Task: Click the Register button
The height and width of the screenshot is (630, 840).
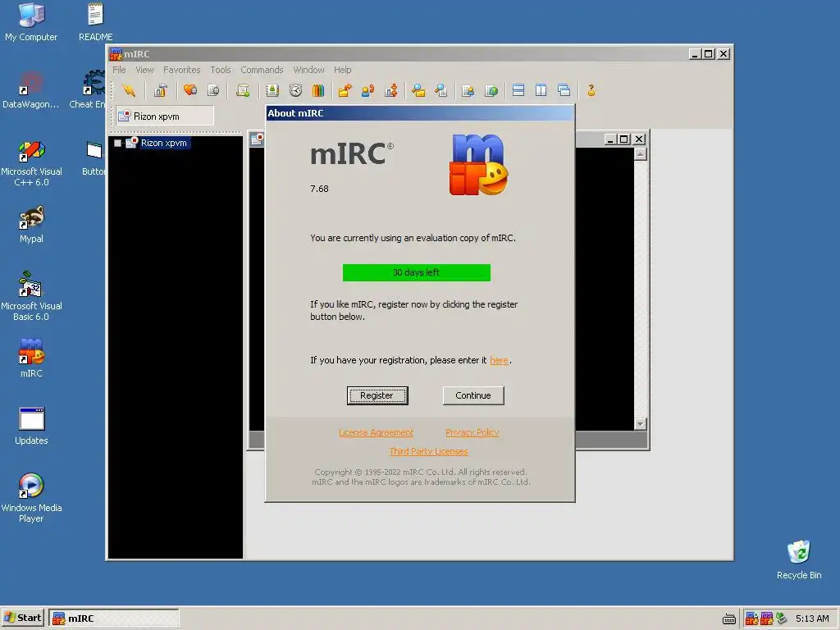Action: (377, 395)
